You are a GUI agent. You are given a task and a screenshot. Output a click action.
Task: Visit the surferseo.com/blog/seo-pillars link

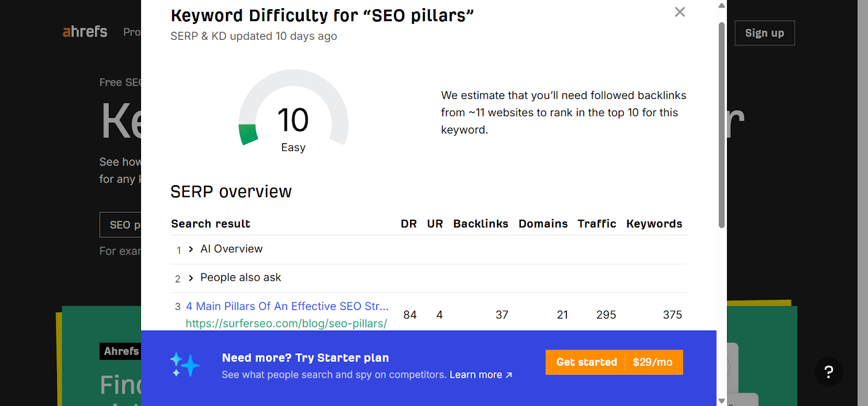click(x=285, y=323)
